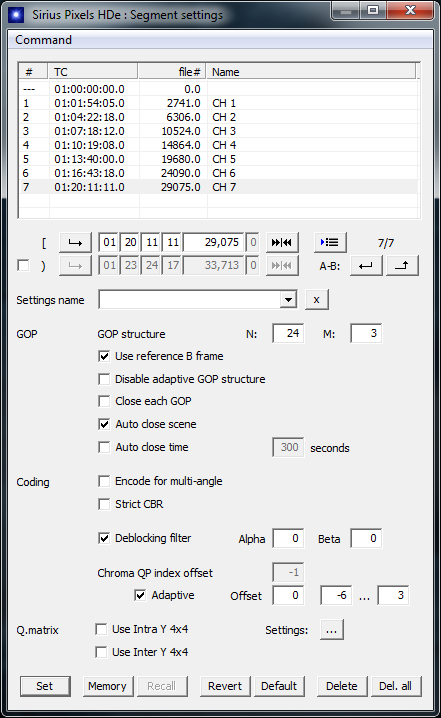Open Q.matrix settings with the ellipsis button
The height and width of the screenshot is (718, 441).
pyautogui.click(x=332, y=630)
